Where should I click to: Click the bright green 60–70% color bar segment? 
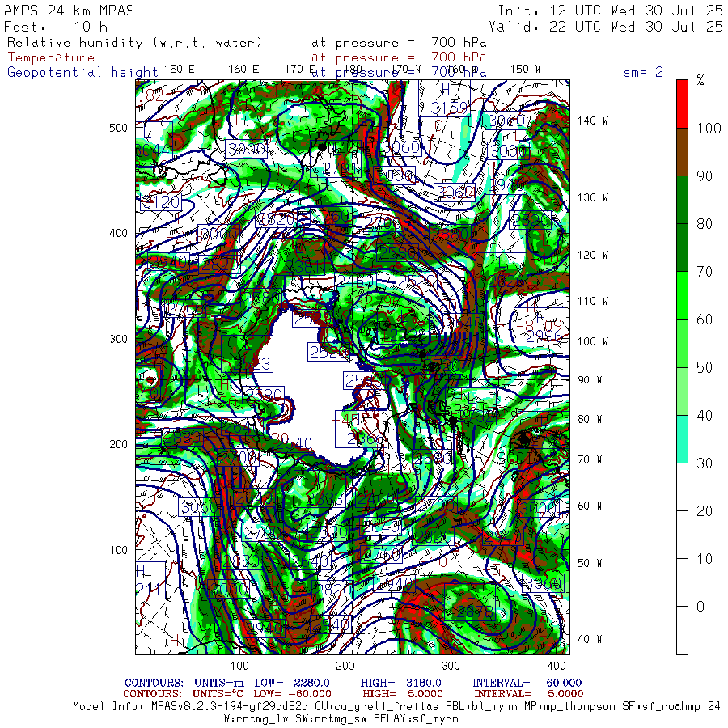[682, 295]
